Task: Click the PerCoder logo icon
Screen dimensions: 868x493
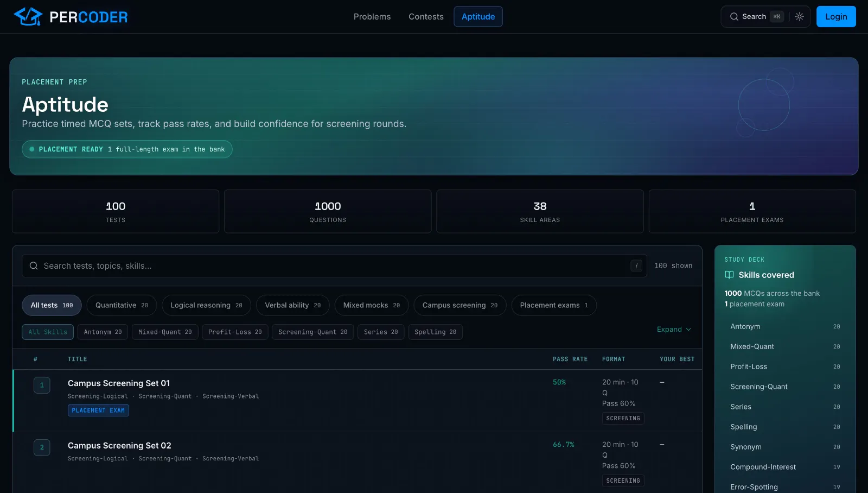Action: 28,16
